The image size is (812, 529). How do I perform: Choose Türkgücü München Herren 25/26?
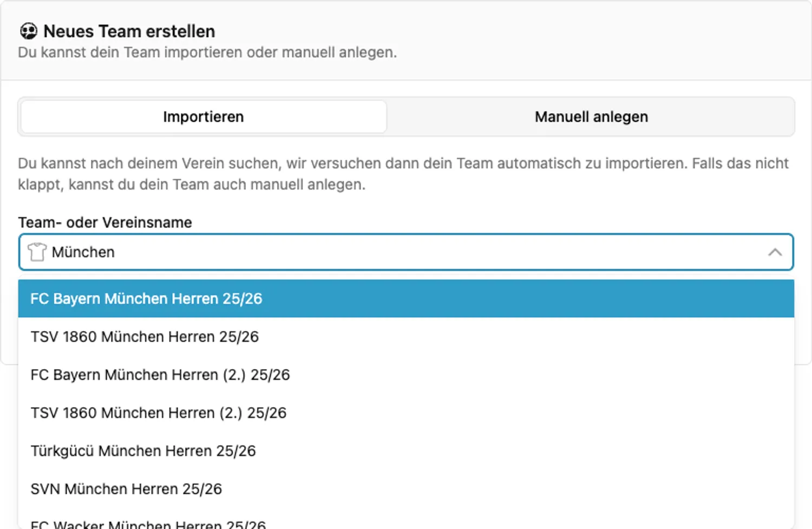pyautogui.click(x=406, y=451)
